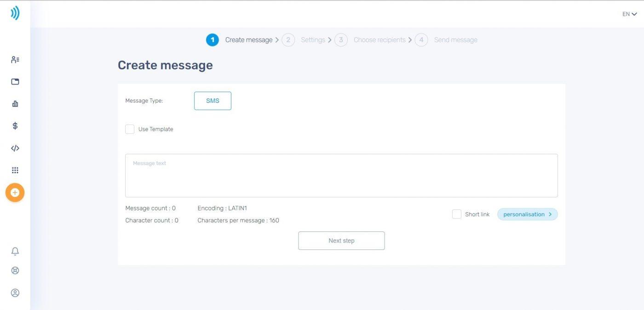Expand the EN language dropdown

(629, 14)
